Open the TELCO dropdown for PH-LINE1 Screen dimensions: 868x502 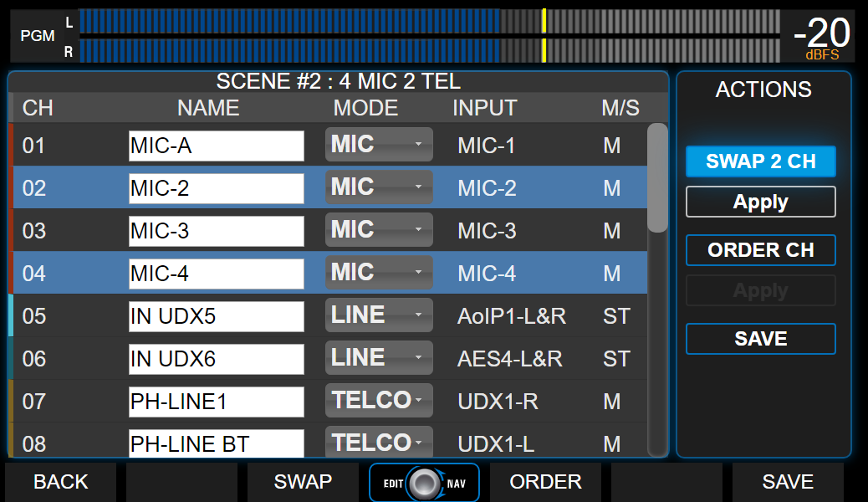click(x=378, y=402)
